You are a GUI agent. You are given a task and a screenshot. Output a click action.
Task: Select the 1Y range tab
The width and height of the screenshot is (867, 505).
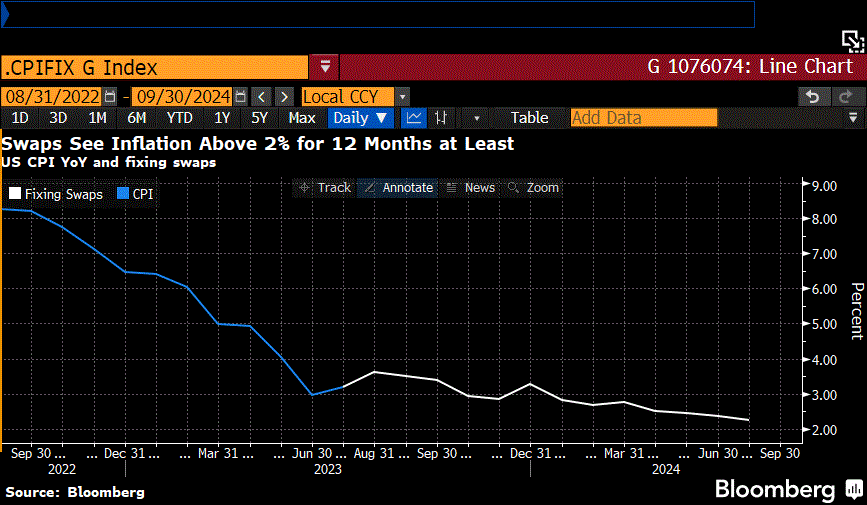[x=222, y=118]
